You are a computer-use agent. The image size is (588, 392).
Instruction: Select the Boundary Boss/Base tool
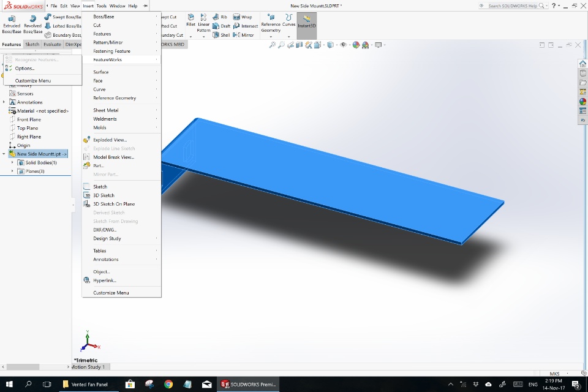(62, 35)
